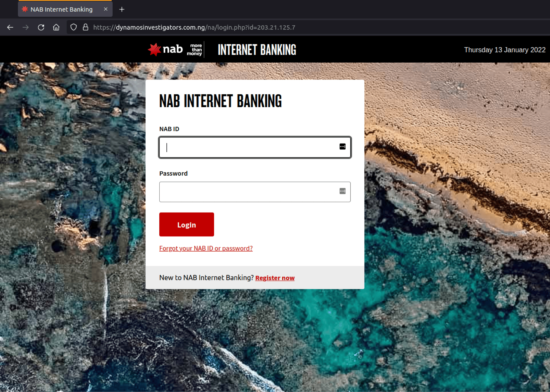
Task: Click the keyboard icon in the Password field
Action: (x=342, y=191)
